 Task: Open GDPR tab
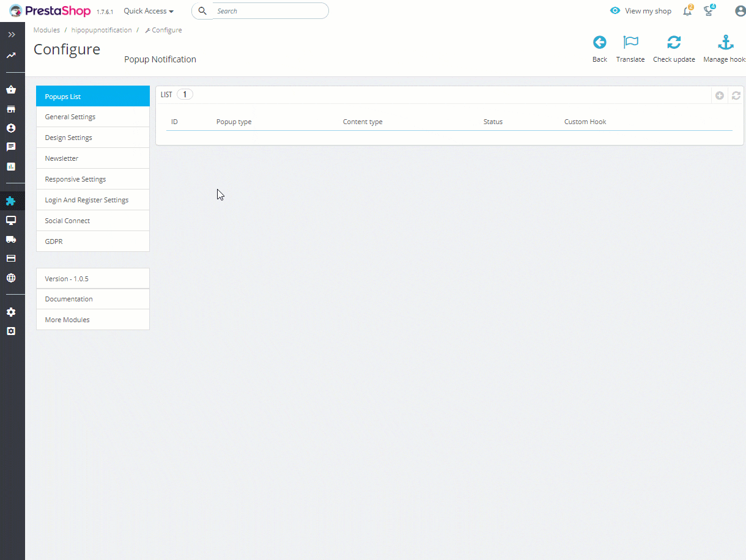tap(93, 241)
